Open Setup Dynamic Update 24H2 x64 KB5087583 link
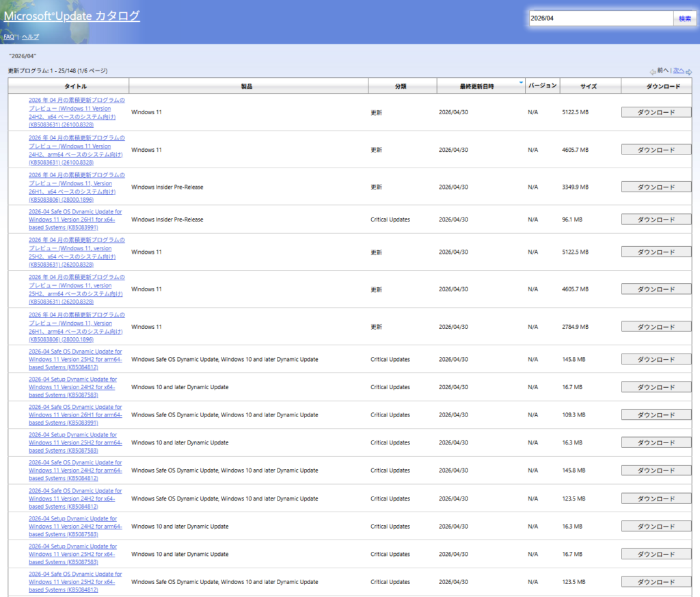This screenshot has width=700, height=597. [x=72, y=387]
